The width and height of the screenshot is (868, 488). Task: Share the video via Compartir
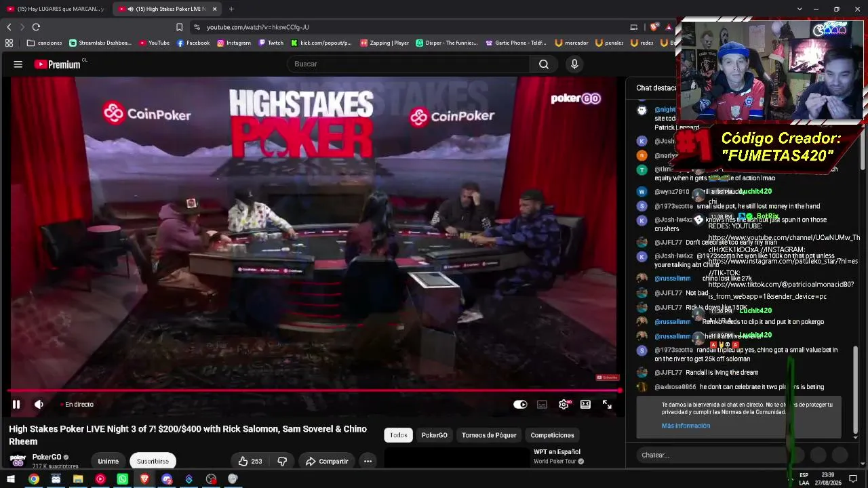coord(327,462)
